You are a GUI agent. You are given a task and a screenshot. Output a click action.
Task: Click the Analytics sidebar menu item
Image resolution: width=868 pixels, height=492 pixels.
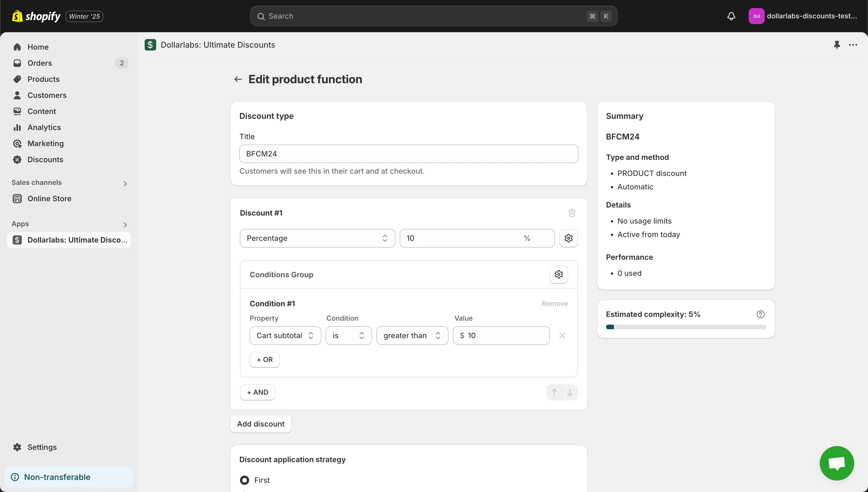[44, 128]
